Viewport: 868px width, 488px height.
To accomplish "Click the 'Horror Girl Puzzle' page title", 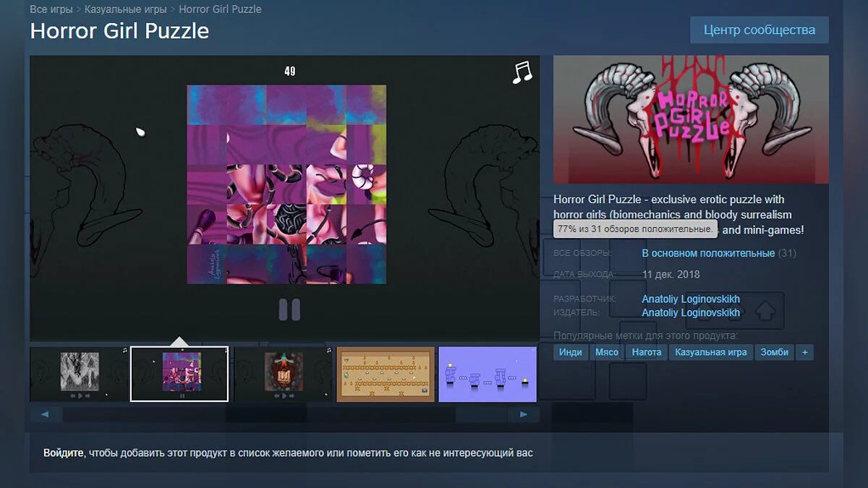I will coord(119,31).
